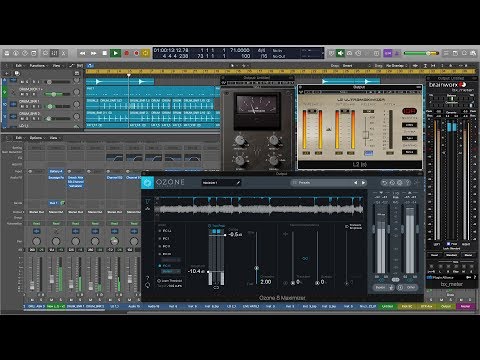
Task: Click the Bus 1 send slot in mixer
Action: [x=54, y=203]
